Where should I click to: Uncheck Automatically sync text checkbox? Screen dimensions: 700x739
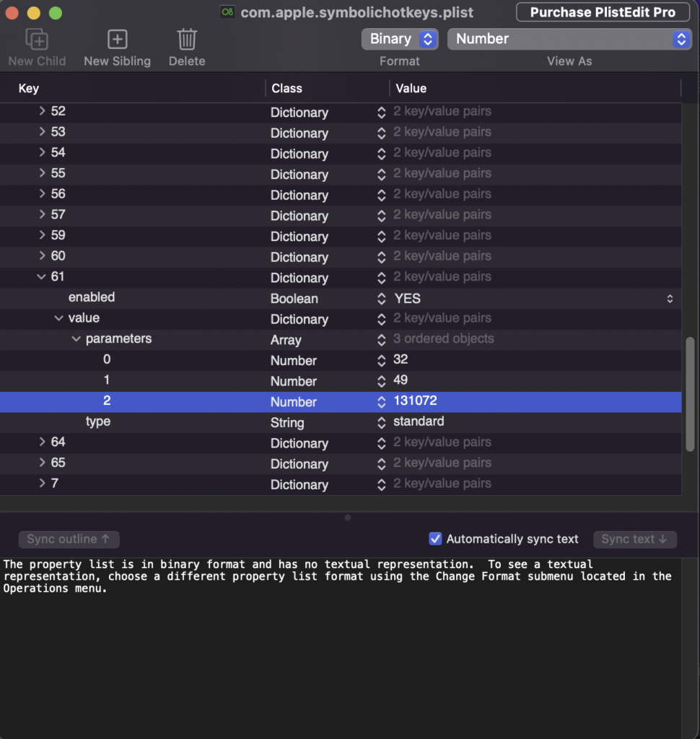point(435,538)
